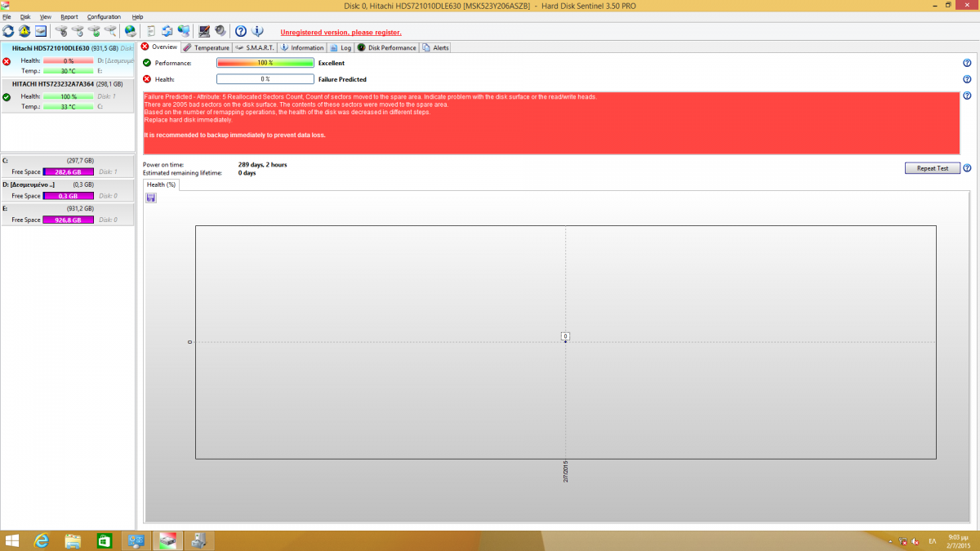Click the blue refresh arrows toolbar icon

pos(8,31)
